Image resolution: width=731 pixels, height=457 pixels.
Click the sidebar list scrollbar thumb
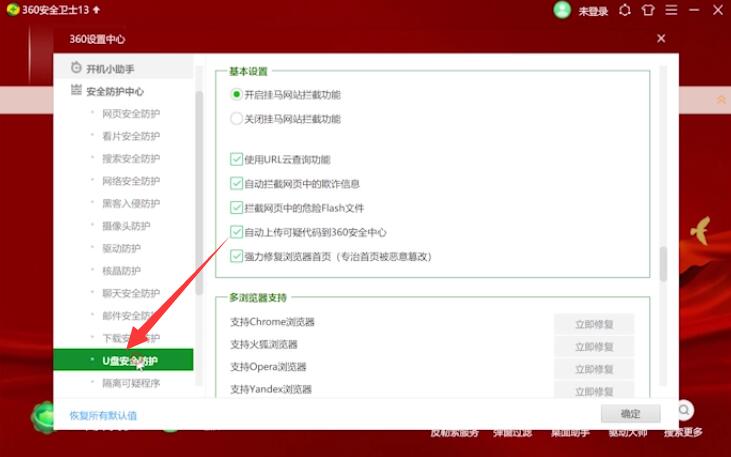199,193
